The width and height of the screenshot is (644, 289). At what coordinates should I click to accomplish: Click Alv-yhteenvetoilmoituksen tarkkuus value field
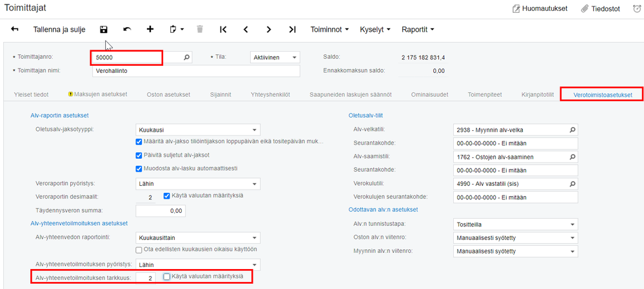[146, 278]
